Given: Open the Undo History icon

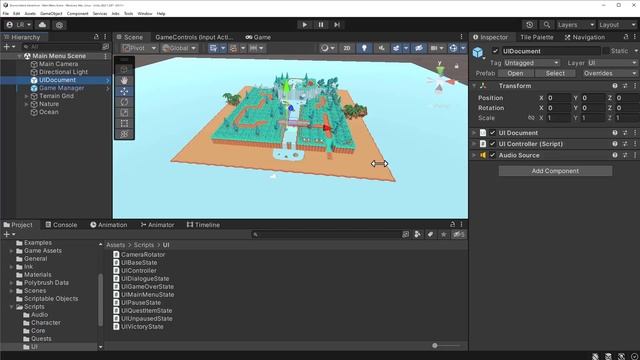Looking at the screenshot, I should [529, 25].
